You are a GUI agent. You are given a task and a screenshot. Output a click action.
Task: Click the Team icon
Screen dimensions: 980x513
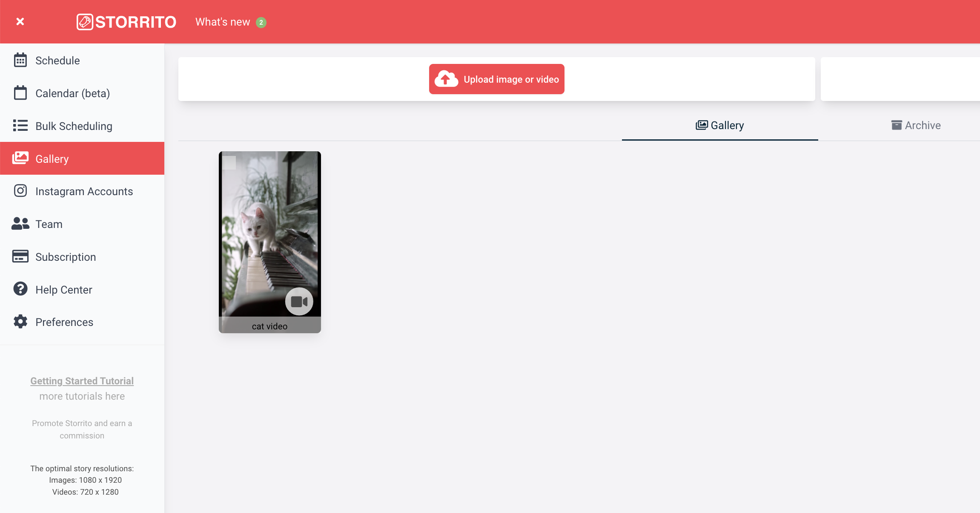click(x=20, y=224)
